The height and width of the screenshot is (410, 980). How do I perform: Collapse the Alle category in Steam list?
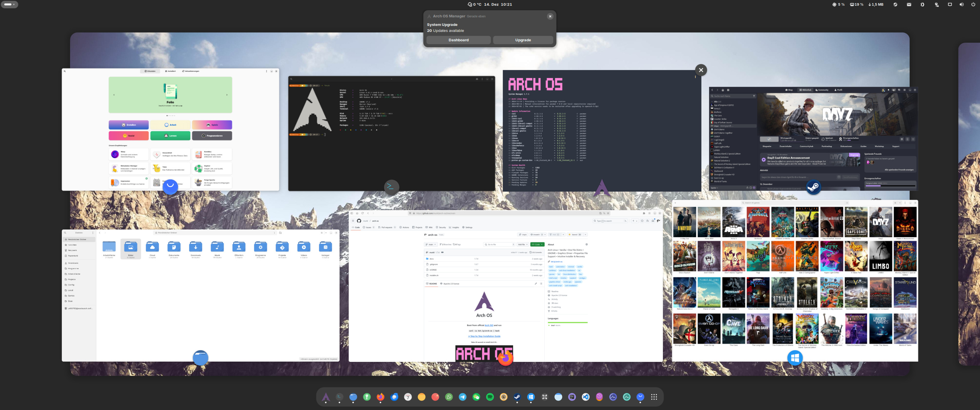pyautogui.click(x=712, y=102)
